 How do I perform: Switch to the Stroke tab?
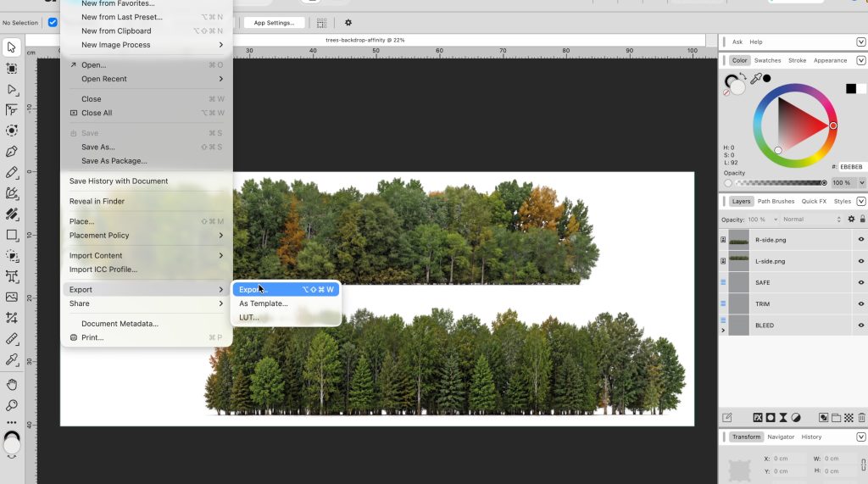797,60
